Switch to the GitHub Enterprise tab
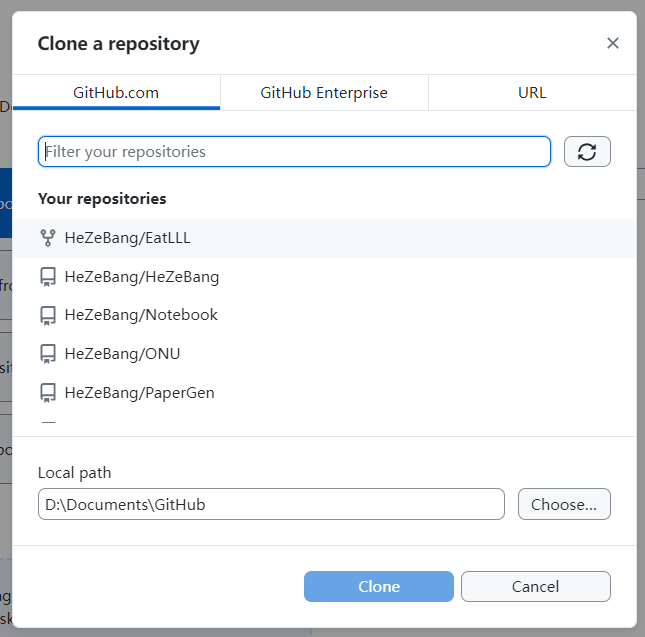The height and width of the screenshot is (637, 645). (x=324, y=93)
